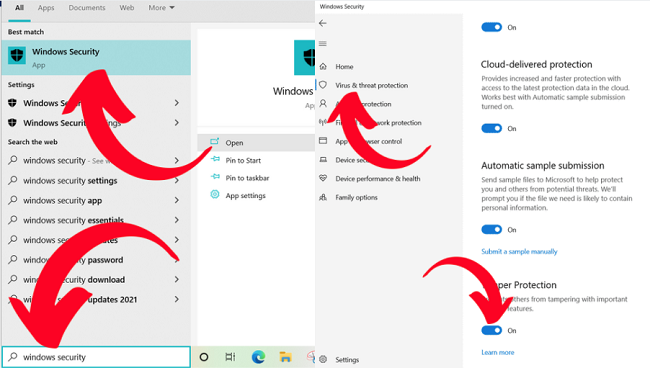This screenshot has width=650, height=368.
Task: Toggle Tamper Protection switch
Action: [x=492, y=330]
